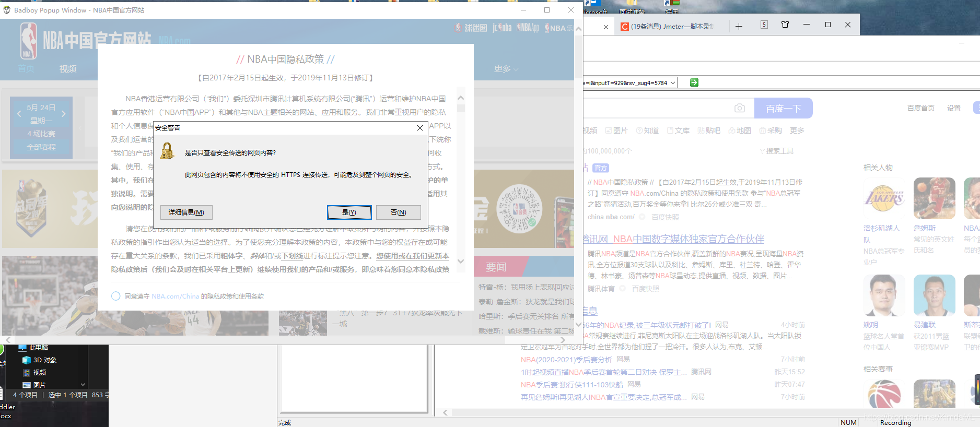Open 腾讯网_NBA中国数字媒体独家官方合作伙伴 result

(x=673, y=239)
